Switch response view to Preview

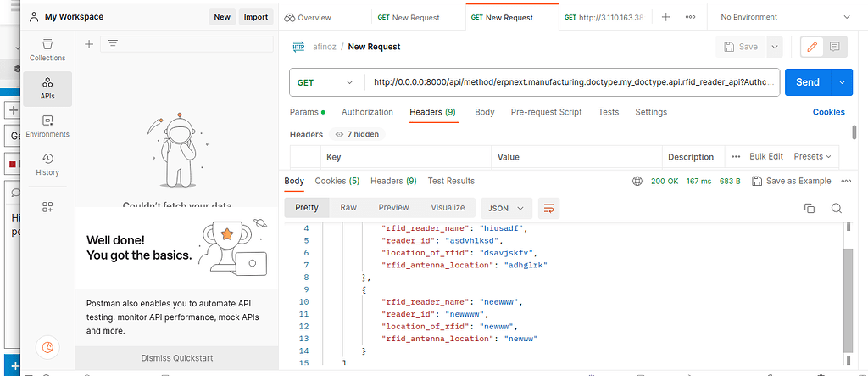[x=392, y=208]
